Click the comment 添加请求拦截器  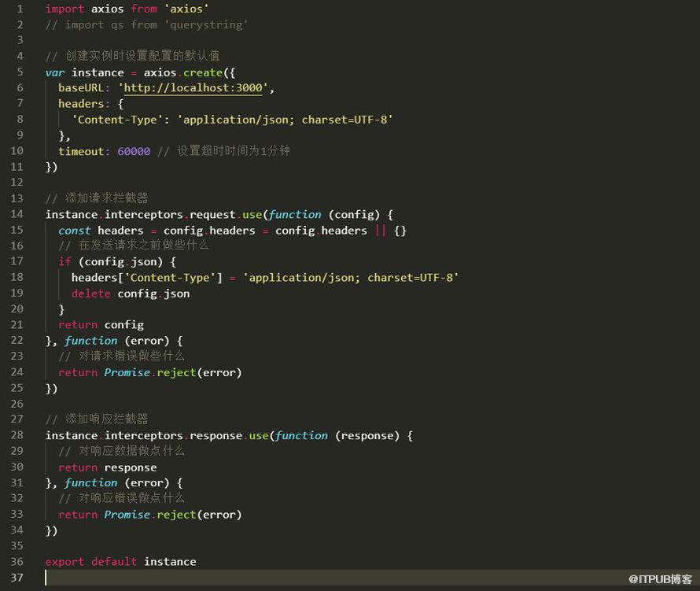point(97,198)
